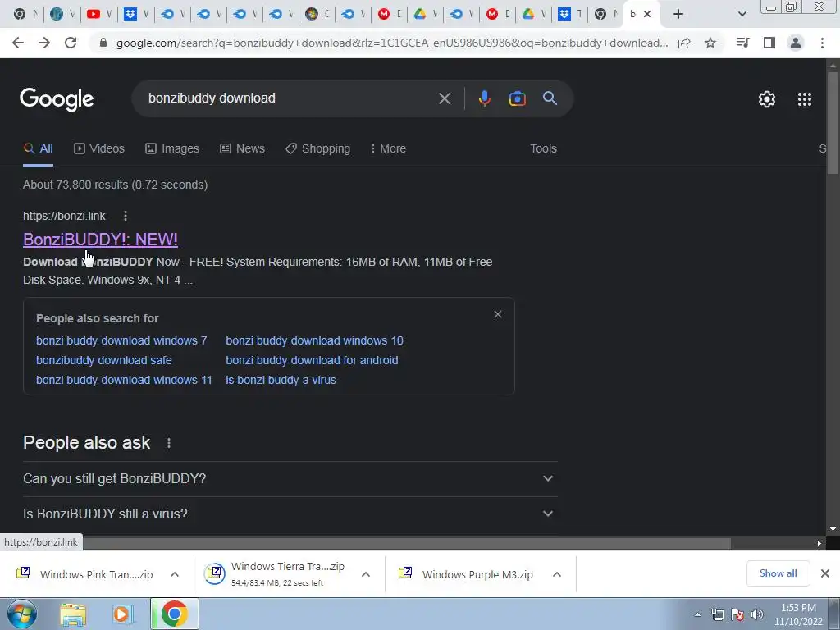Search bonzi buddy download windows 7

click(x=121, y=340)
